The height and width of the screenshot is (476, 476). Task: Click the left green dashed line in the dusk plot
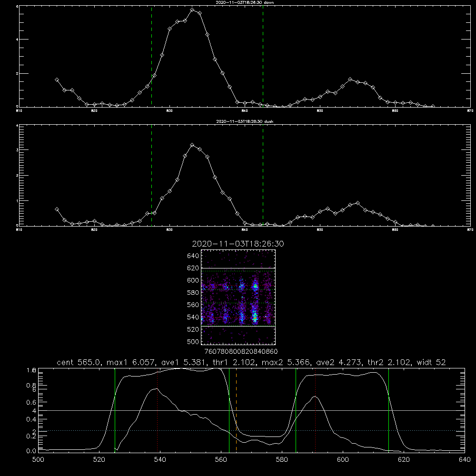[151, 175]
